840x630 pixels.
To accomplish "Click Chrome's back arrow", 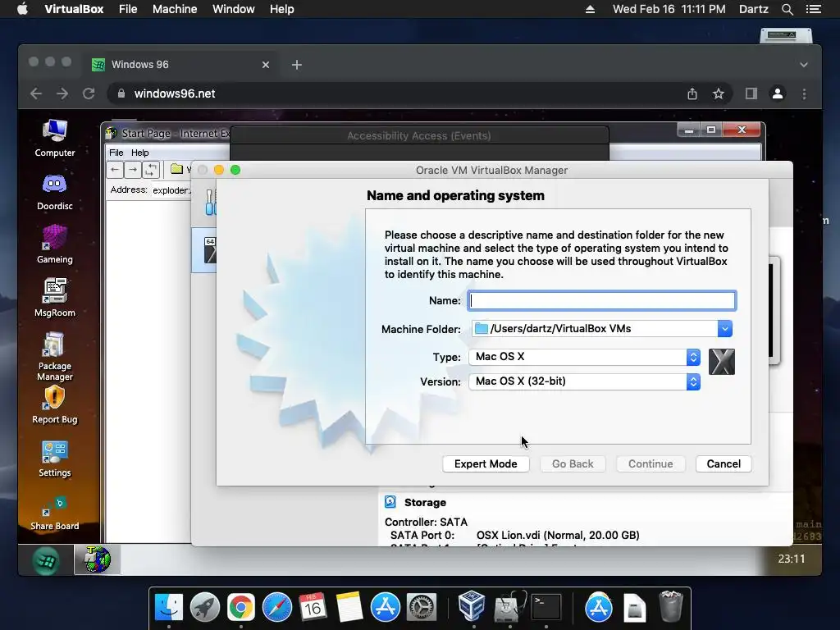I will click(x=36, y=94).
